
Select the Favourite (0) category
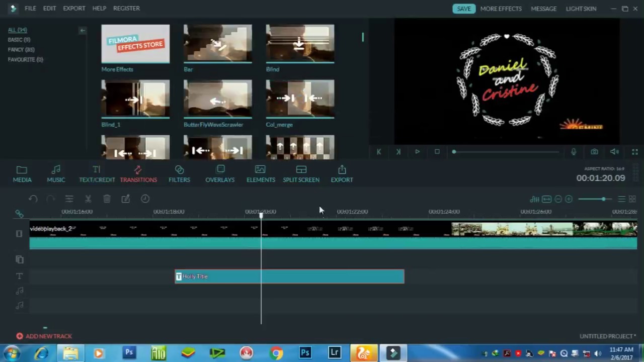click(x=25, y=60)
